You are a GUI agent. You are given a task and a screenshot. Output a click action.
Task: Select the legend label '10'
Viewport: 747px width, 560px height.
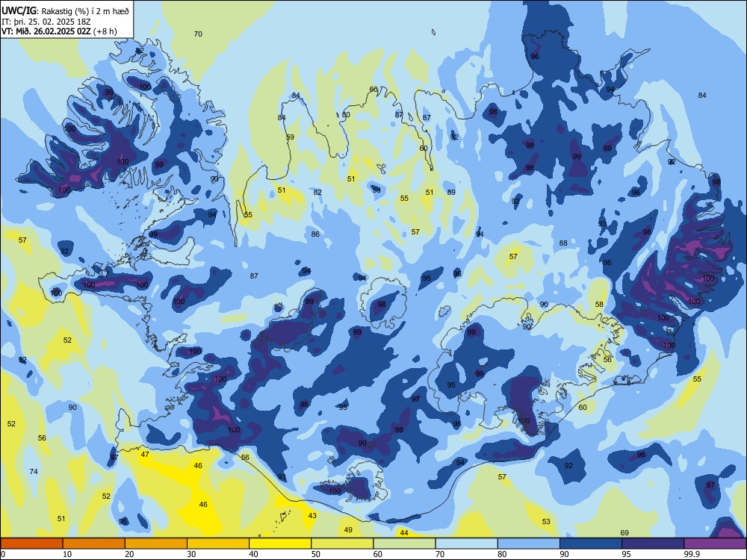tap(68, 554)
